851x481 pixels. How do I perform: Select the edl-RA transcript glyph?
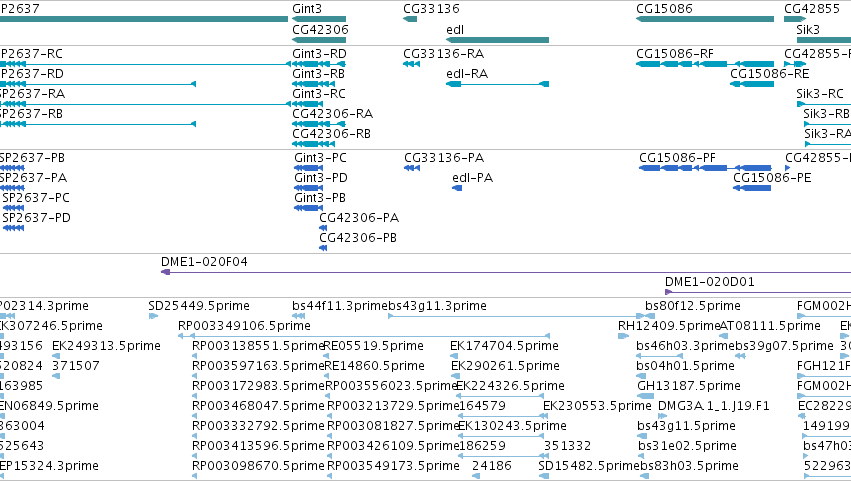point(497,84)
